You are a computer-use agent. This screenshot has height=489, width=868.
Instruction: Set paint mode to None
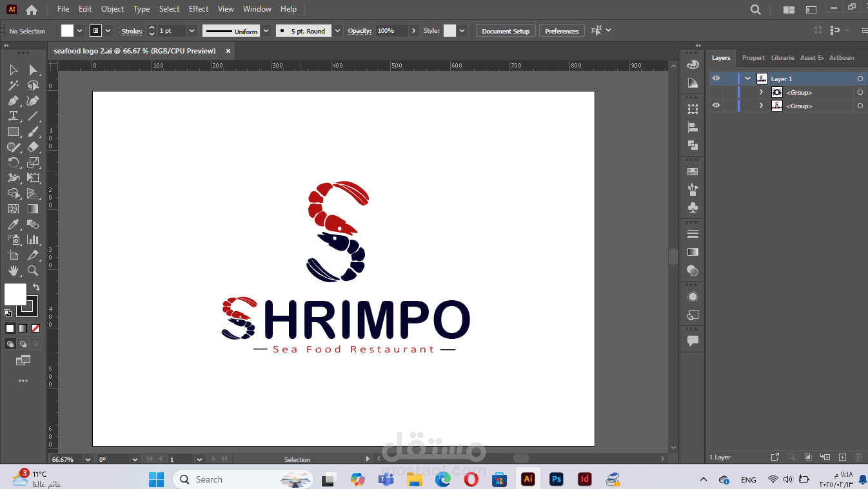pos(36,328)
